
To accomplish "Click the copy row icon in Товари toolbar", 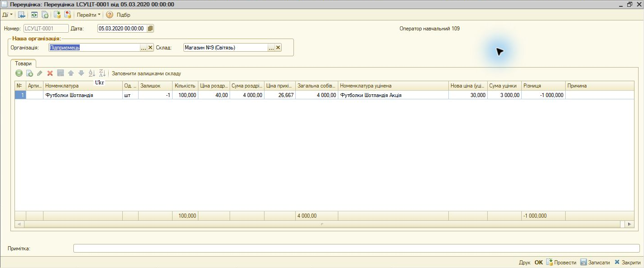I will 29,73.
